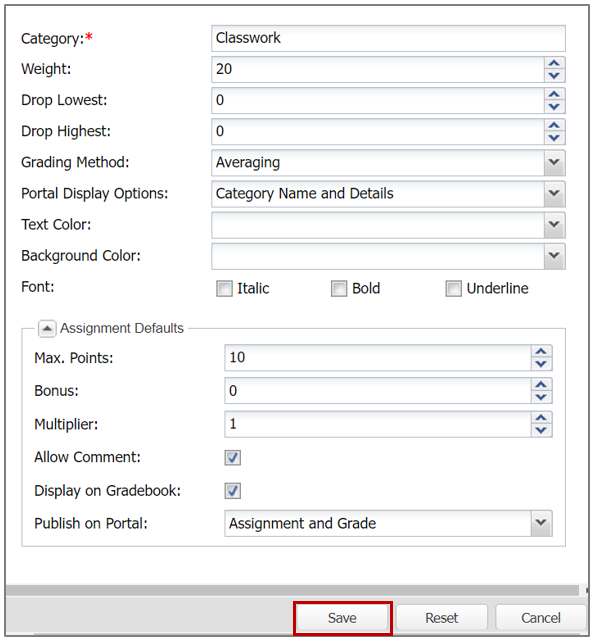
Task: Decrease Bonus value using down arrow
Action: click(541, 397)
